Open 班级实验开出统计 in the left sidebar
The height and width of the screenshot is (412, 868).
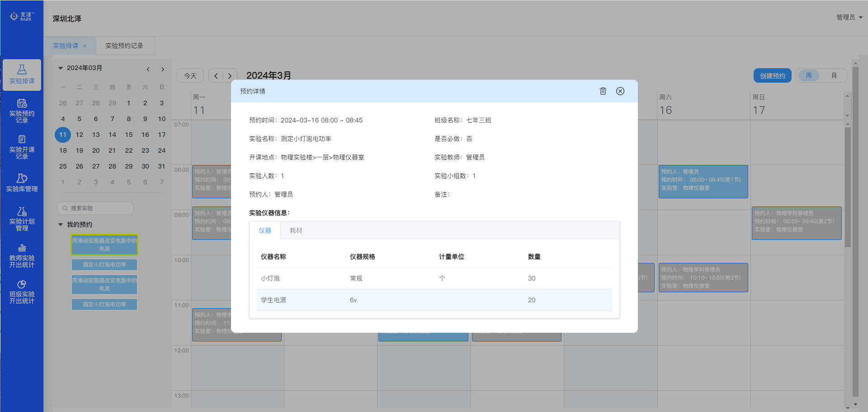click(22, 291)
